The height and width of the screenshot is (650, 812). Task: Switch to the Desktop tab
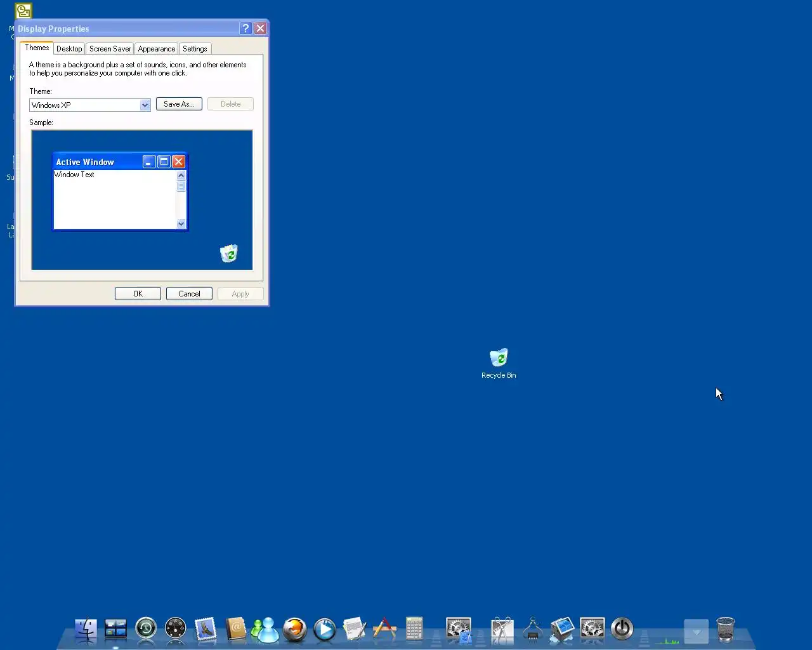tap(69, 49)
